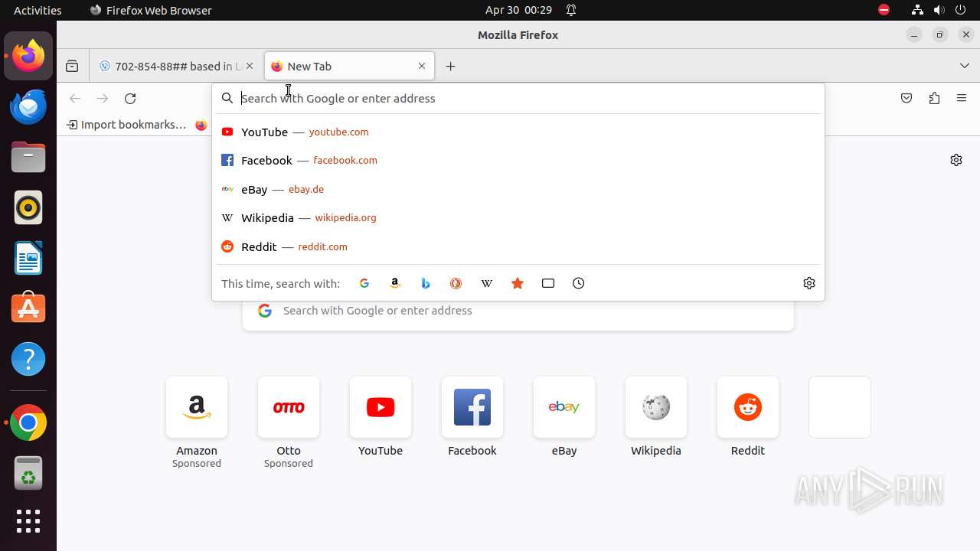Open search settings gear in dropdown
Screen dimensions: 980x551
coord(809,283)
